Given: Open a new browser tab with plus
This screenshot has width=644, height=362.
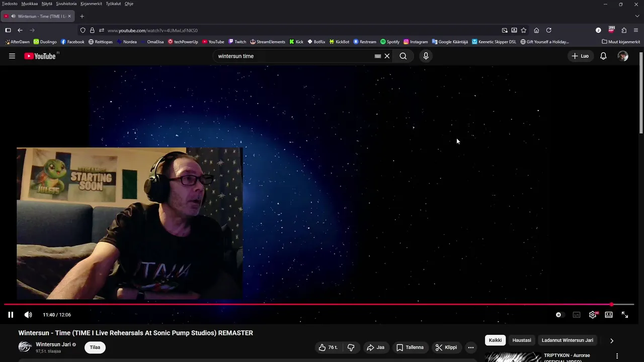Looking at the screenshot, I should pyautogui.click(x=82, y=16).
